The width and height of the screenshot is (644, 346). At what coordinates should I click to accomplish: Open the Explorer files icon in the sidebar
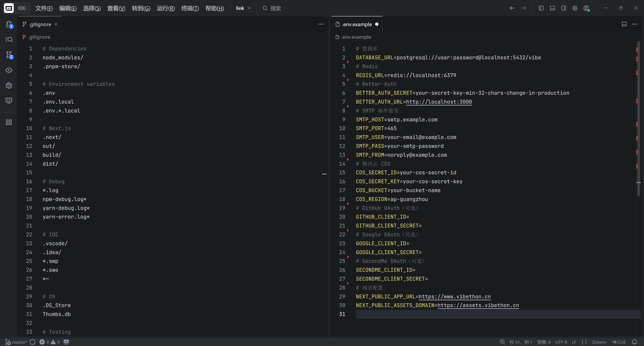click(x=9, y=24)
